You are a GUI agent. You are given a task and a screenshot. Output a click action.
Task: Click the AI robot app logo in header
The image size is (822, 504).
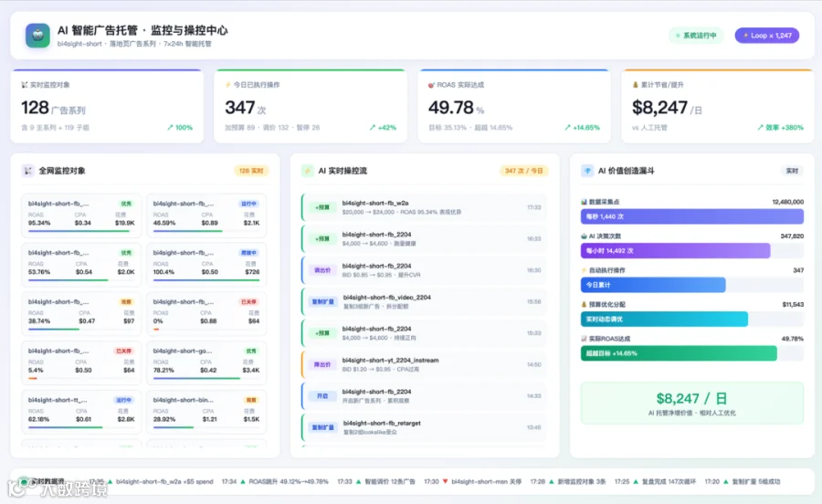point(37,36)
